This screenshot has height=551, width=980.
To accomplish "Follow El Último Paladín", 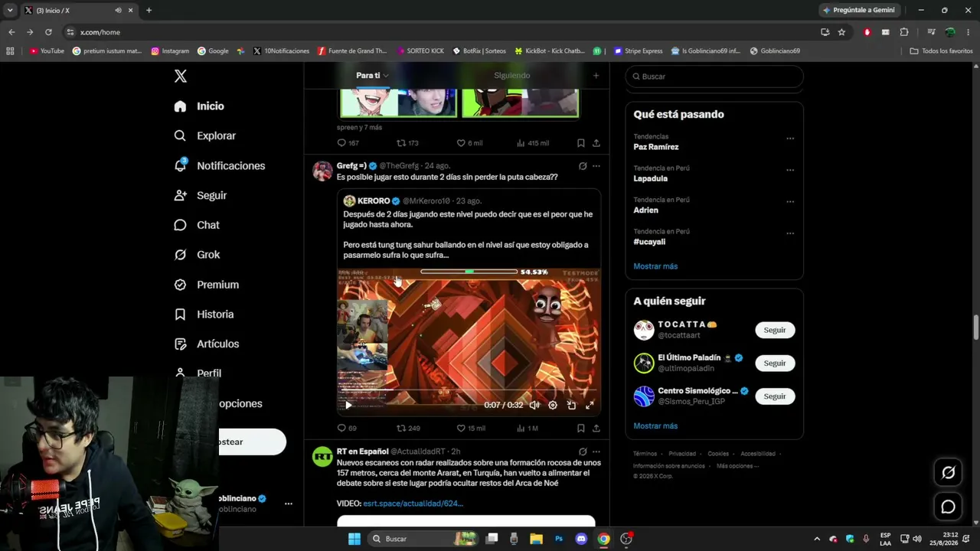I will point(775,363).
